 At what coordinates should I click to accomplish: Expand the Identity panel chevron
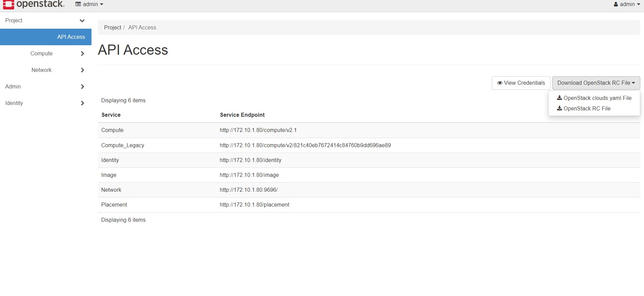click(x=82, y=103)
